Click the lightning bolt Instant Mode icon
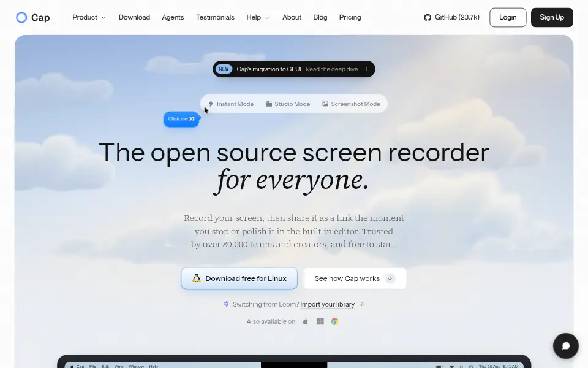Screen dimensions: 588x368 [211, 104]
